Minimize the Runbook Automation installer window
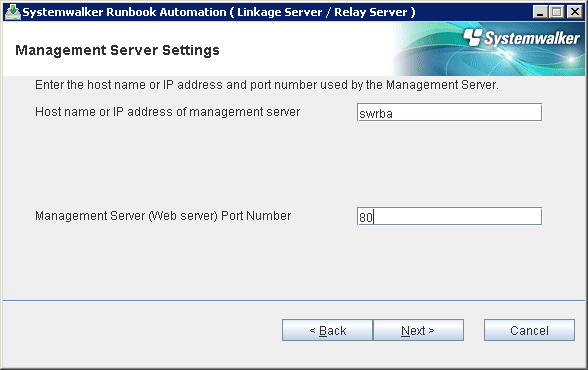Screen dimensions: 588x370 tap(540, 12)
